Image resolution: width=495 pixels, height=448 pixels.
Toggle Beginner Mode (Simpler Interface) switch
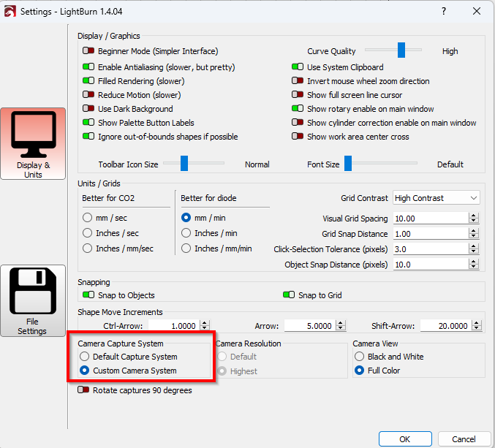coord(88,51)
